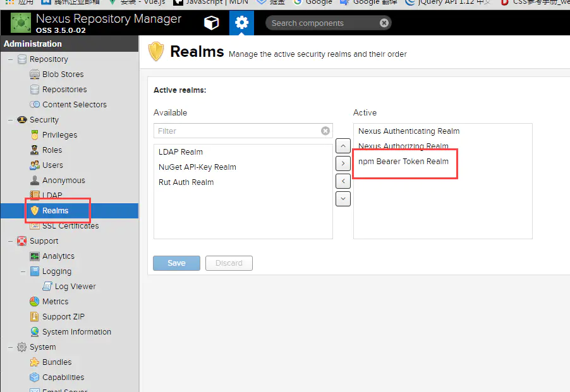Click the Logging book icon
570x392 pixels.
[x=35, y=271]
